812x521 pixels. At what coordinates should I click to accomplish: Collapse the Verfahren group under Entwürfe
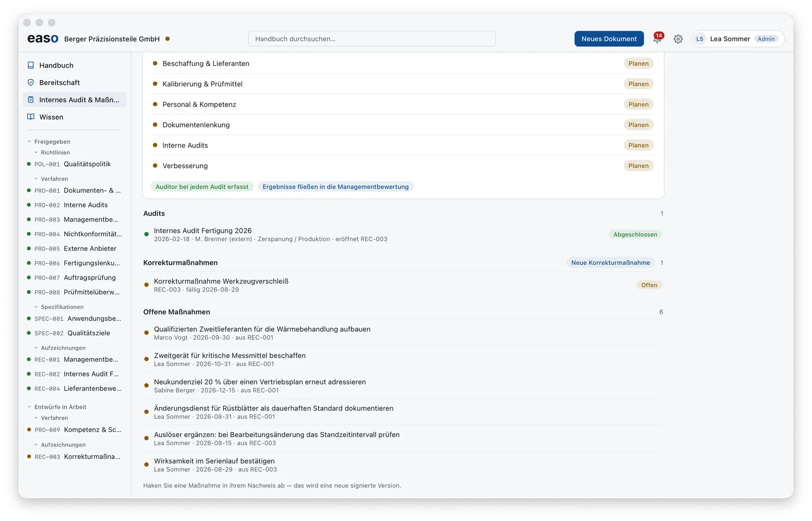click(x=51, y=418)
